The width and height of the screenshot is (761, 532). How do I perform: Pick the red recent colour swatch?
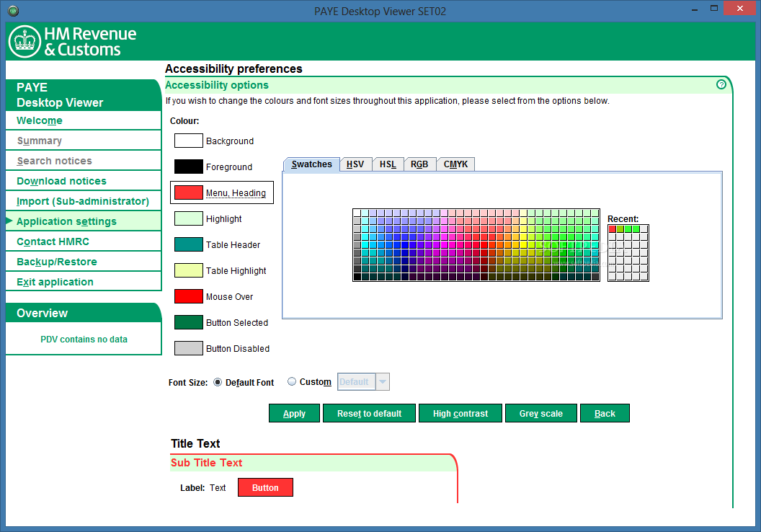(x=613, y=229)
